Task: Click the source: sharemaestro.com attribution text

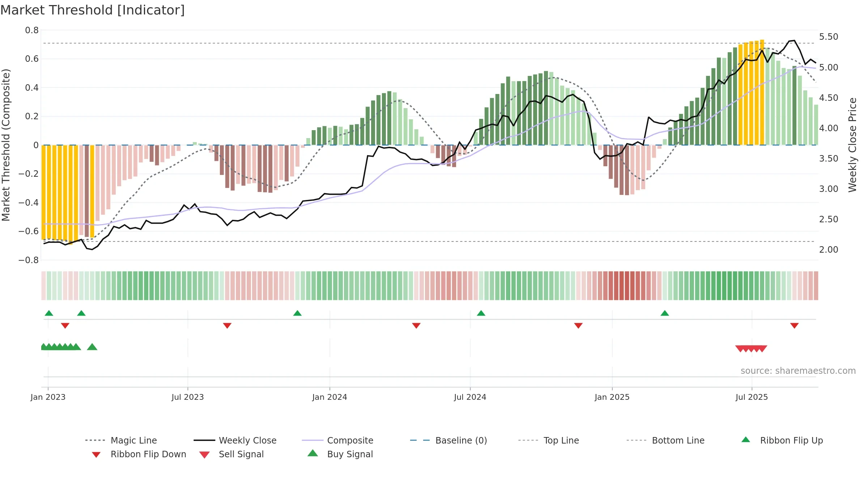Action: click(798, 371)
